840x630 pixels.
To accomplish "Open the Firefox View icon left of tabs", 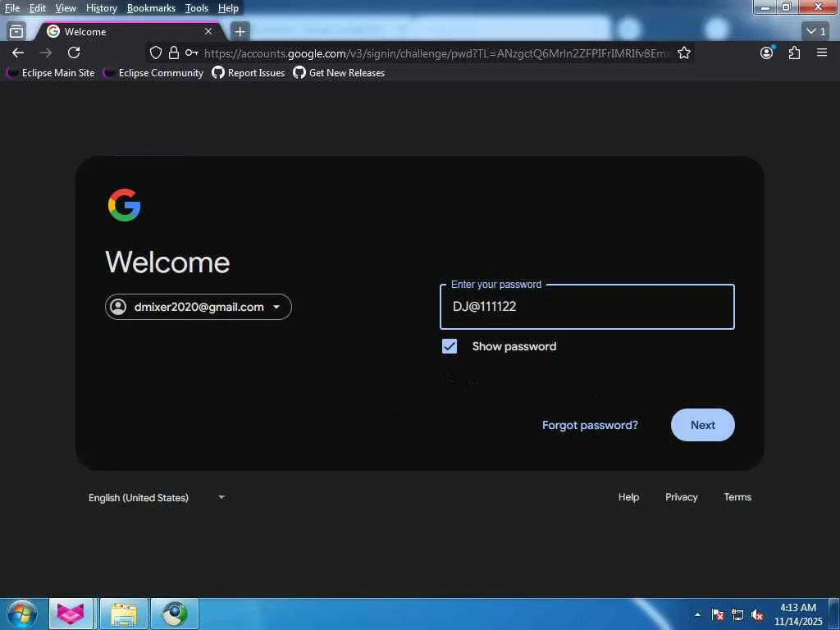I will [16, 31].
